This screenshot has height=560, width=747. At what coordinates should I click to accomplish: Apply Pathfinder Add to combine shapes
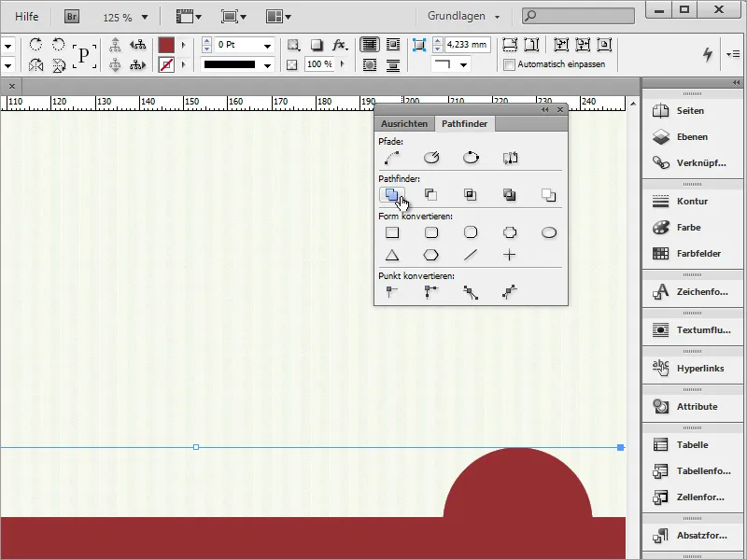392,194
